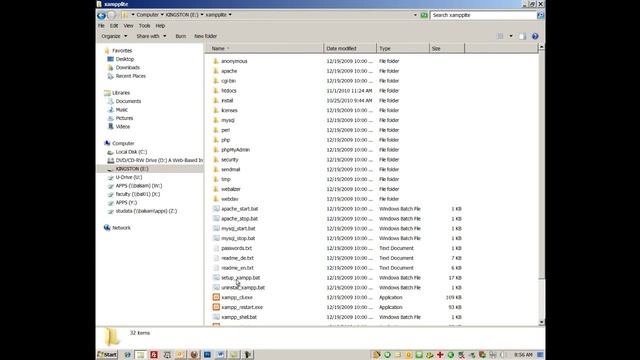
Task: Click the Forward navigation arrow
Action: tap(111, 15)
